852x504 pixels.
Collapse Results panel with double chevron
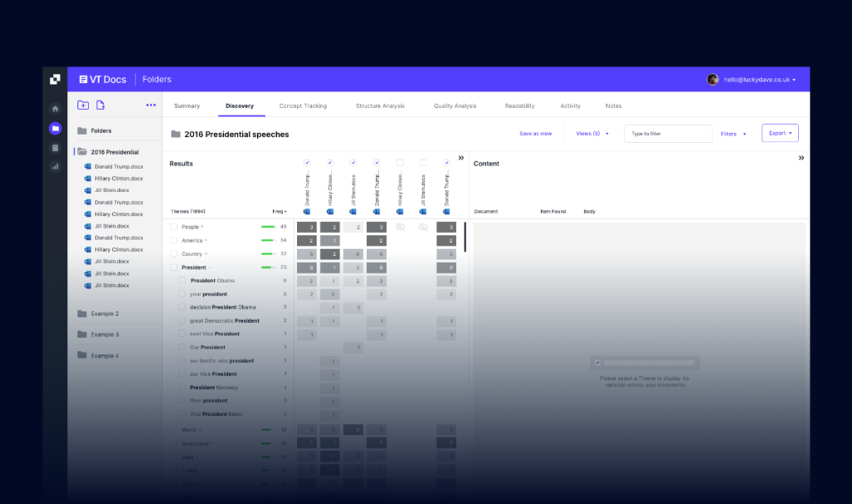(460, 157)
